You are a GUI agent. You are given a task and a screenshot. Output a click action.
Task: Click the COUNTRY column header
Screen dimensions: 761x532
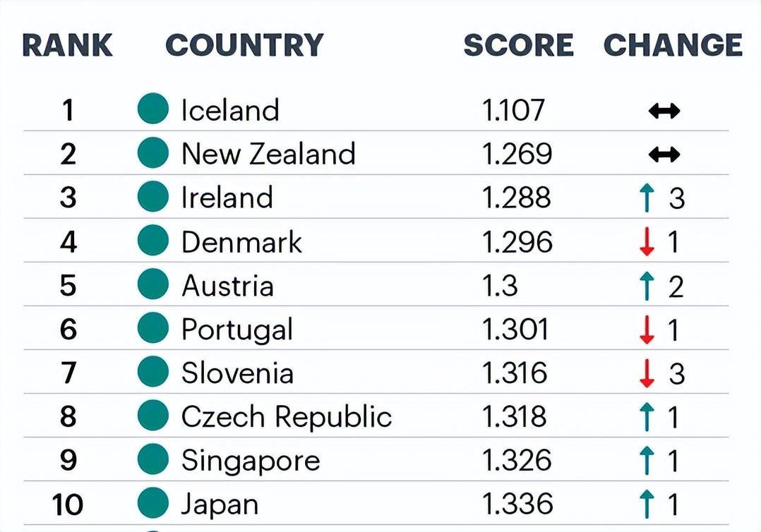pos(244,45)
